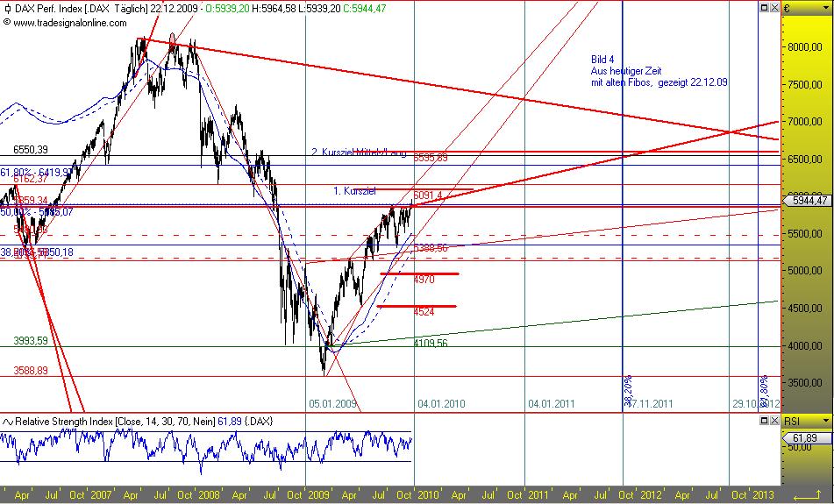Click the 4524 support level label
Image resolution: width=834 pixels, height=504 pixels.
pyautogui.click(x=424, y=312)
